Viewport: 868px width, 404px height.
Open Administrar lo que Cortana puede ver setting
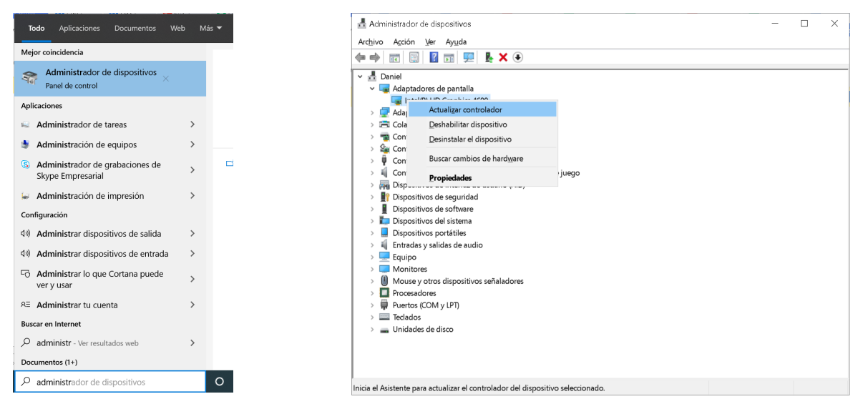point(110,279)
